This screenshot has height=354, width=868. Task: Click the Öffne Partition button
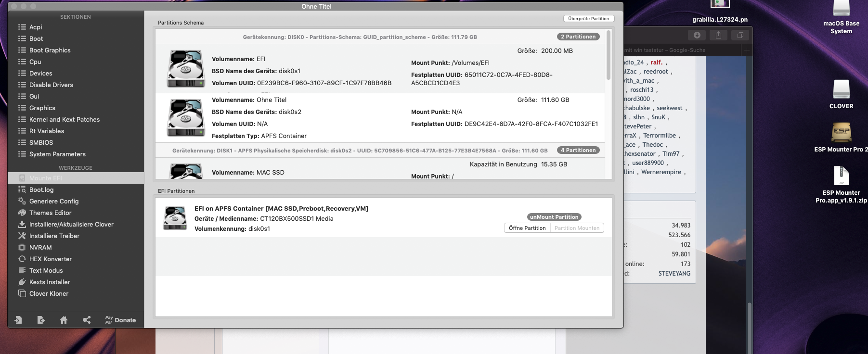point(527,228)
